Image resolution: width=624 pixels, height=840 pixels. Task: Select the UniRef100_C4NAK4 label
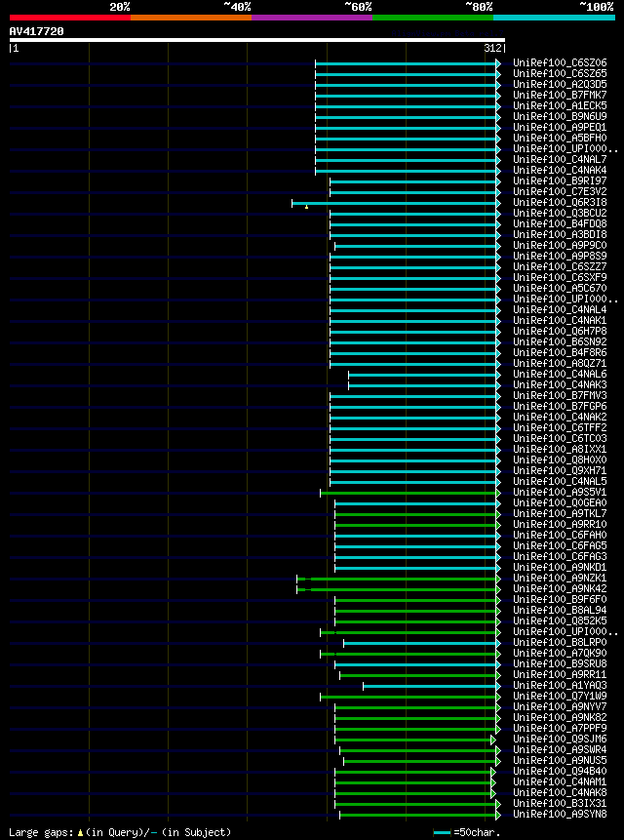[x=560, y=171]
